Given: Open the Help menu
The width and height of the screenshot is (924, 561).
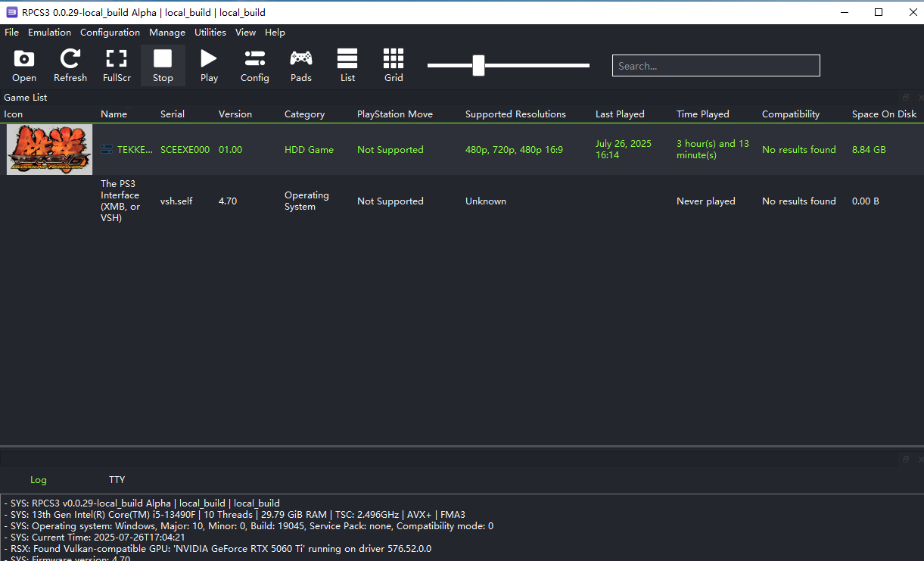Looking at the screenshot, I should 275,33.
